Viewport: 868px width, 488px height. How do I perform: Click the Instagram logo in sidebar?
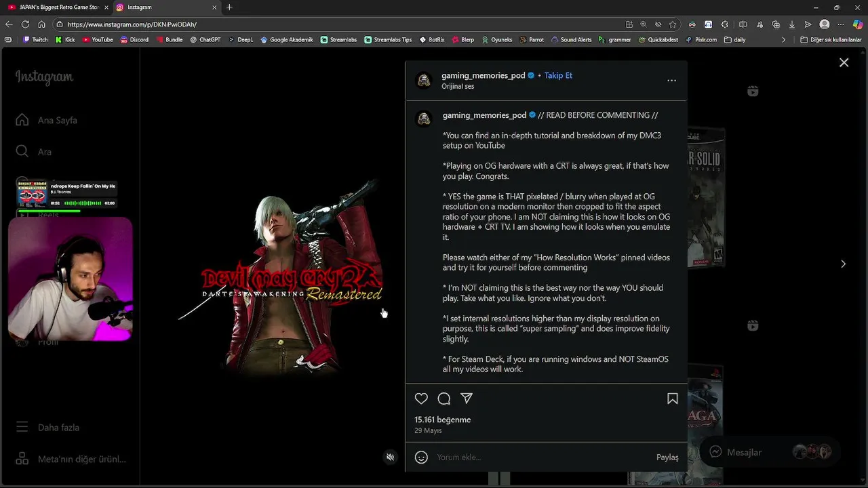(44, 77)
